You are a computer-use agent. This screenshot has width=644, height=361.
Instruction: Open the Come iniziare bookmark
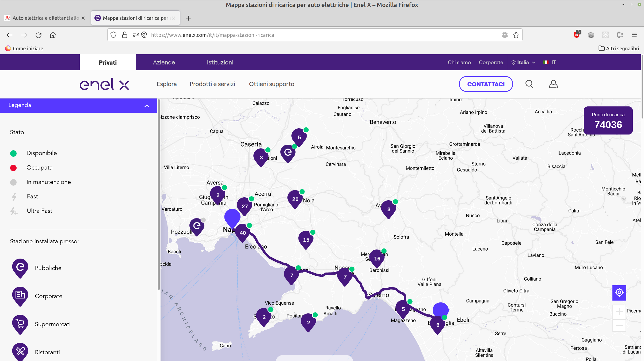(x=24, y=48)
